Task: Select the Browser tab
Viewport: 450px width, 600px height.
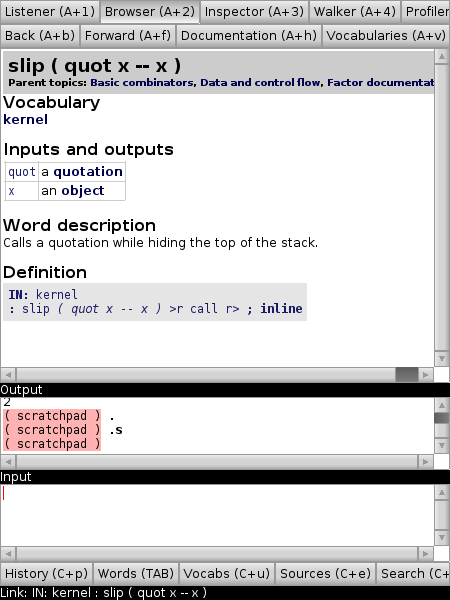Action: 150,11
